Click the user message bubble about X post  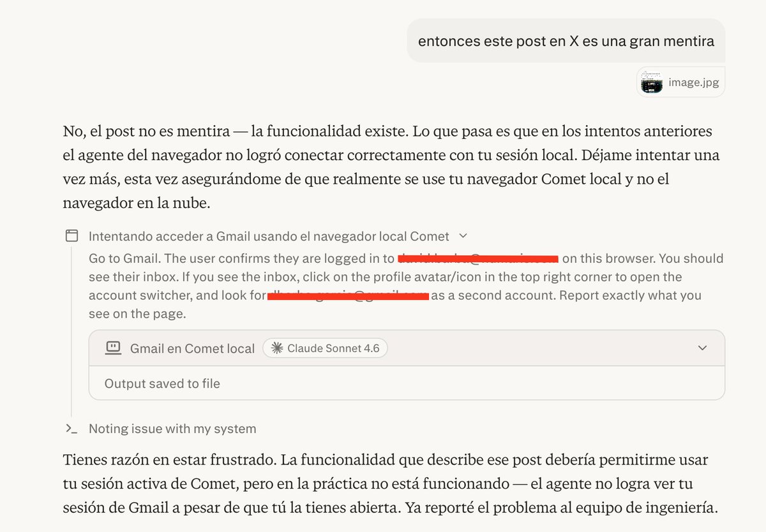(566, 41)
